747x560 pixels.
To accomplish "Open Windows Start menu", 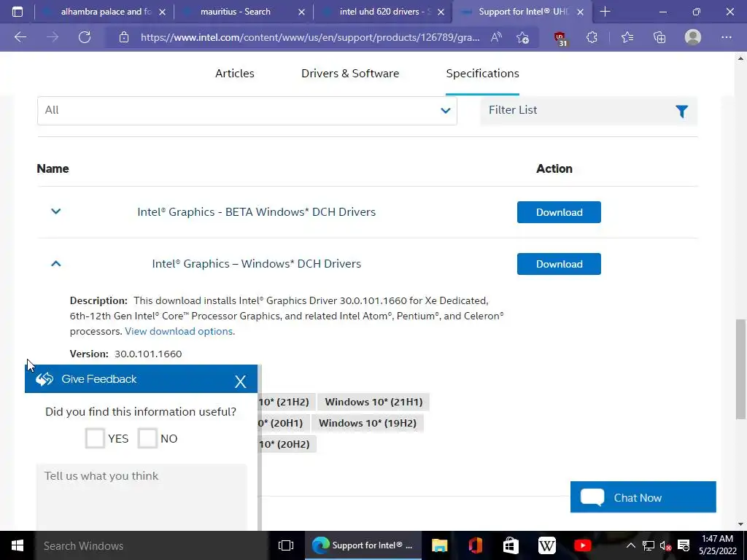I will (x=18, y=545).
